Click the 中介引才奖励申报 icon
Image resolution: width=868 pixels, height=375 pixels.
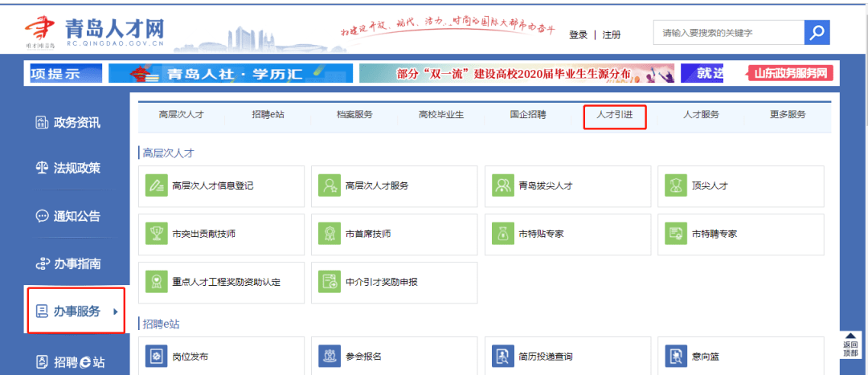pos(329,282)
